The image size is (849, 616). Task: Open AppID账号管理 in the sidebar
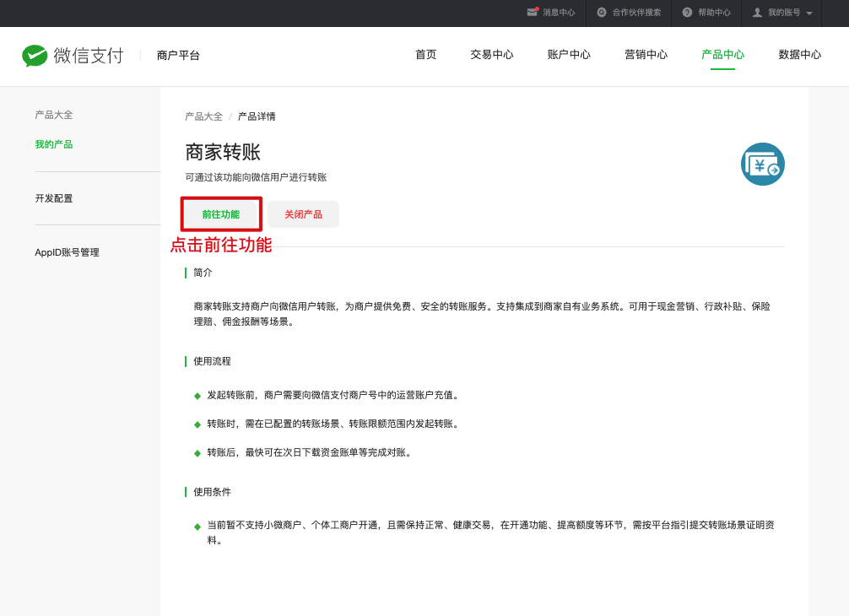coord(67,252)
